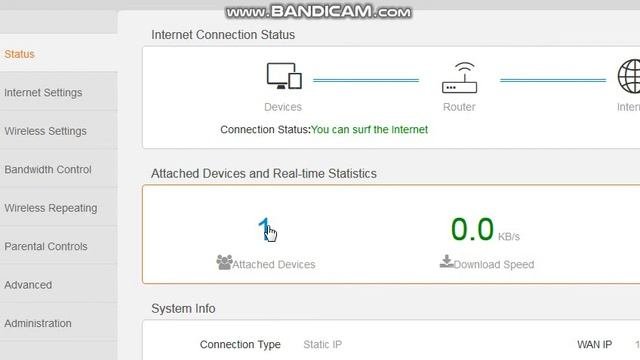Open Internet Settings in sidebar
The height and width of the screenshot is (360, 640).
[43, 93]
